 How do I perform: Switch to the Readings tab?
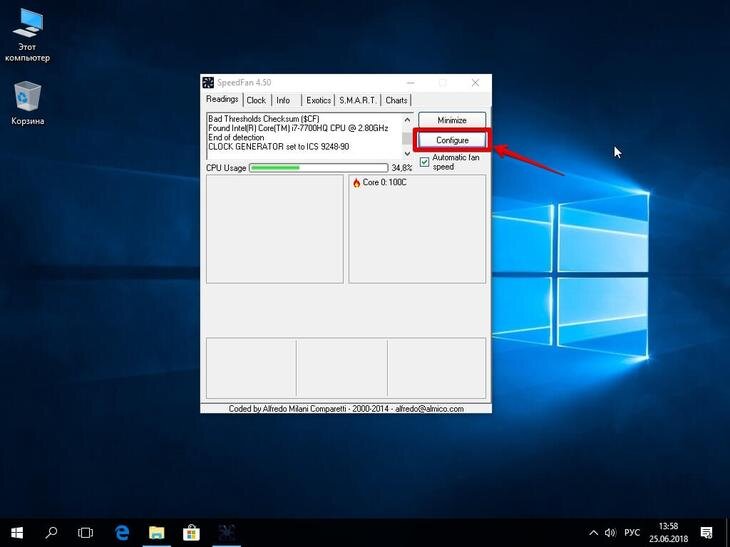(222, 99)
